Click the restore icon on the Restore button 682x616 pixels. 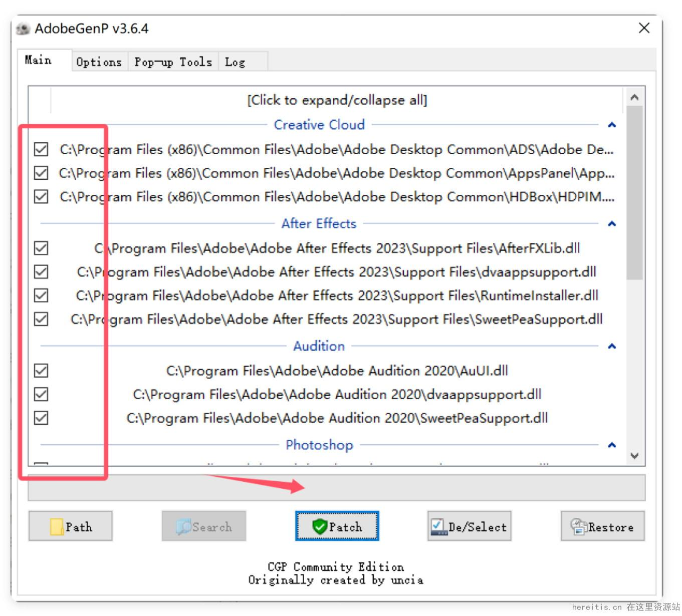coord(578,526)
